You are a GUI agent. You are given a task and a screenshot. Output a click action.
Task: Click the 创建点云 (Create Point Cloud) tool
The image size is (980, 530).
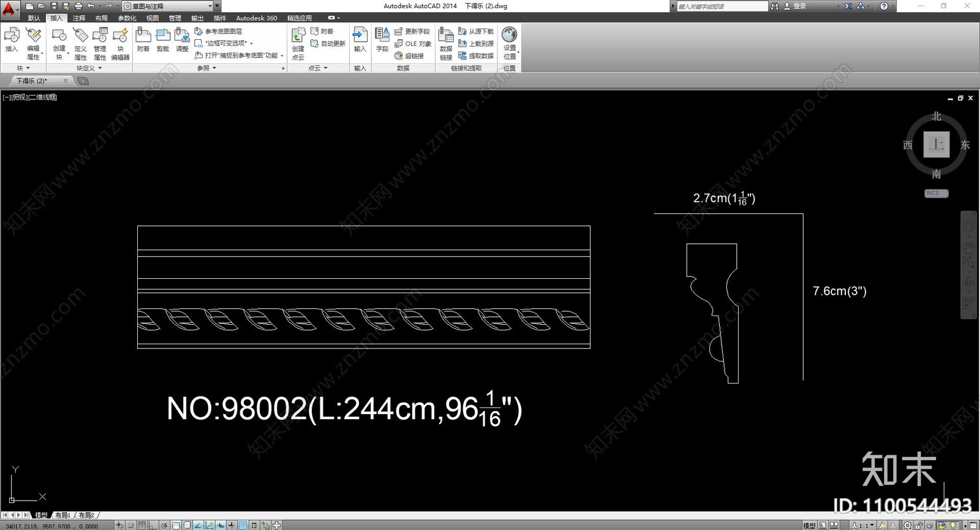298,44
